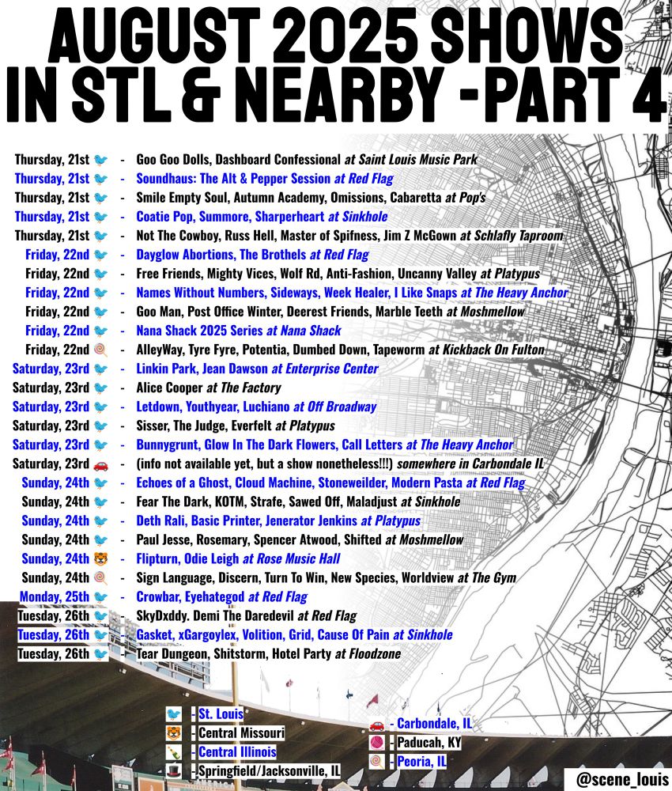Click 'Dayglow Abortions, The Brothels at Red Flag'
This screenshot has height=791, width=672.
click(x=252, y=255)
